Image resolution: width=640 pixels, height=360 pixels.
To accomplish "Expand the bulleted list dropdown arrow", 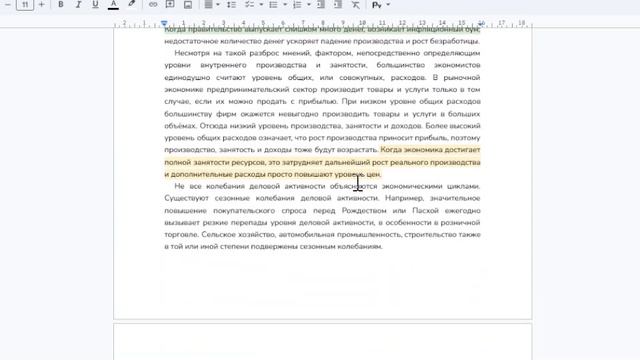I will (285, 4).
